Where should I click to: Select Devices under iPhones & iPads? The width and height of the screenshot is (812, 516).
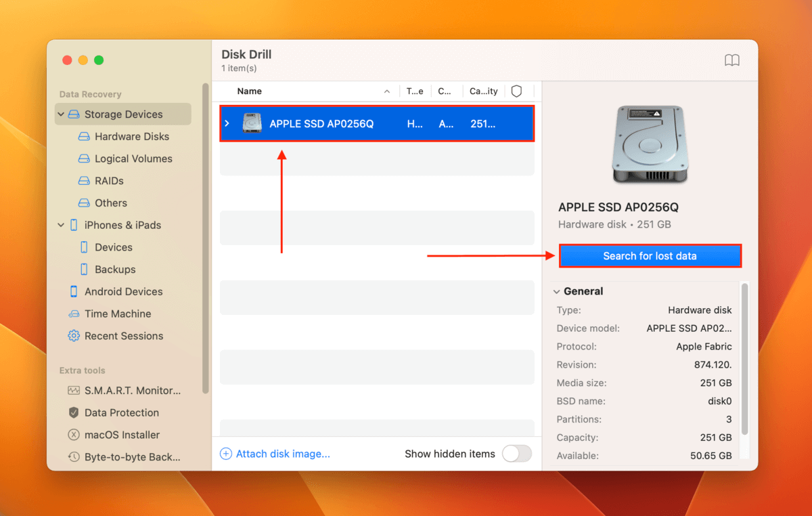point(114,247)
